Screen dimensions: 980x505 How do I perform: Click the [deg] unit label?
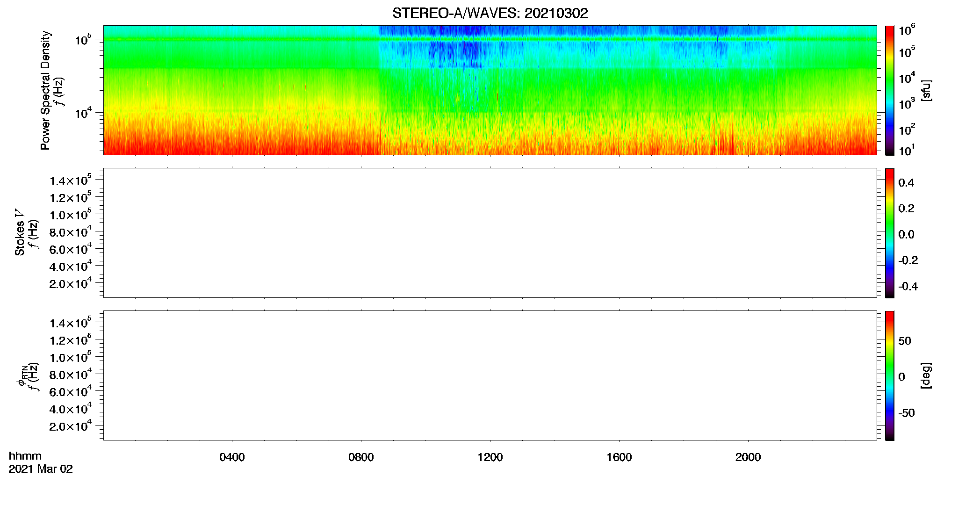point(926,375)
